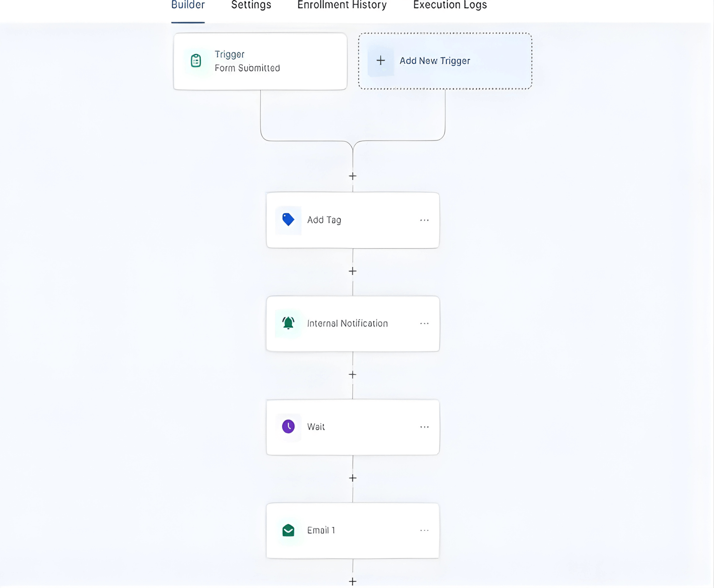714x588 pixels.
Task: Click the Form Submitted trigger clipboard icon
Action: [x=196, y=61]
